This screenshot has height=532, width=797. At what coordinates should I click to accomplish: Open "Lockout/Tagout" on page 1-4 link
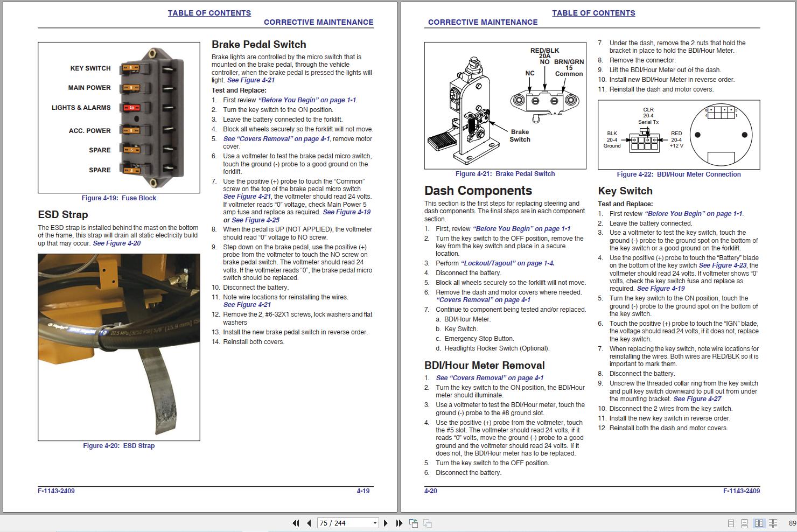tap(507, 263)
